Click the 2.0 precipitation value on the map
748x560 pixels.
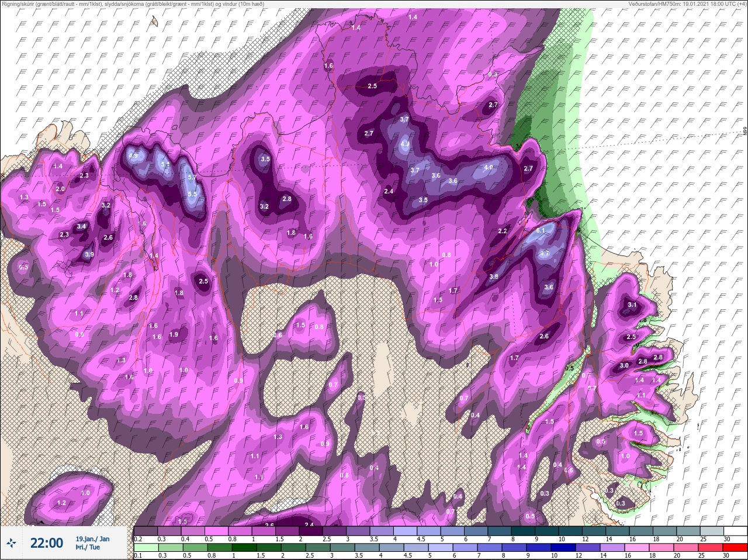(60, 189)
